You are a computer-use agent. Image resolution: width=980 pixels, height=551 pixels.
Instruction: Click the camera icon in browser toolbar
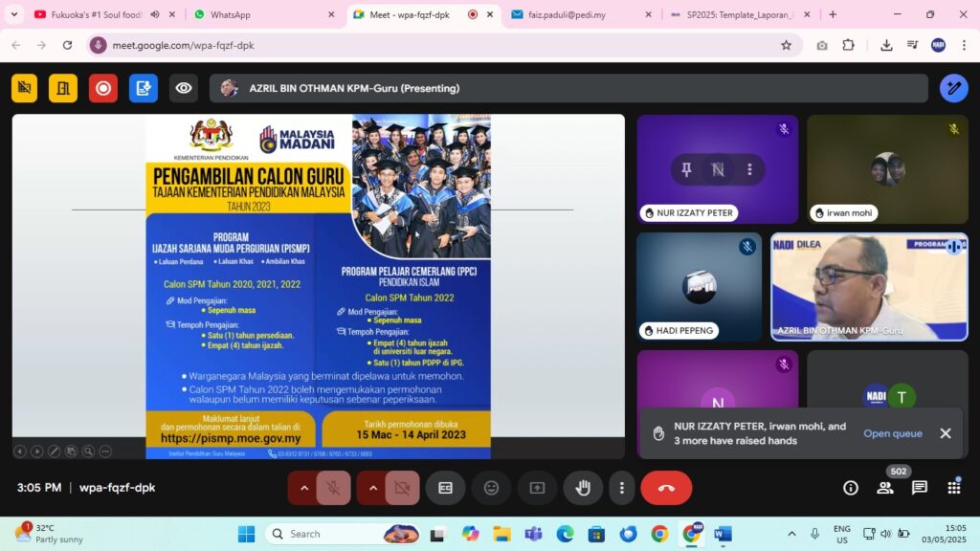[x=822, y=45]
